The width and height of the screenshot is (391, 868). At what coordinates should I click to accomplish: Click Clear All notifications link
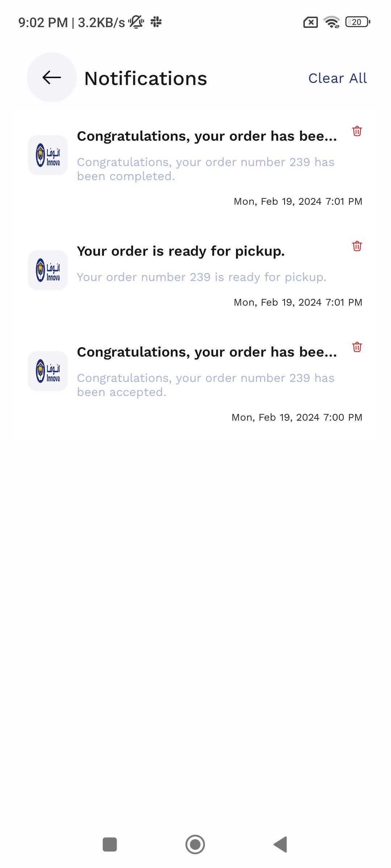[x=337, y=78]
